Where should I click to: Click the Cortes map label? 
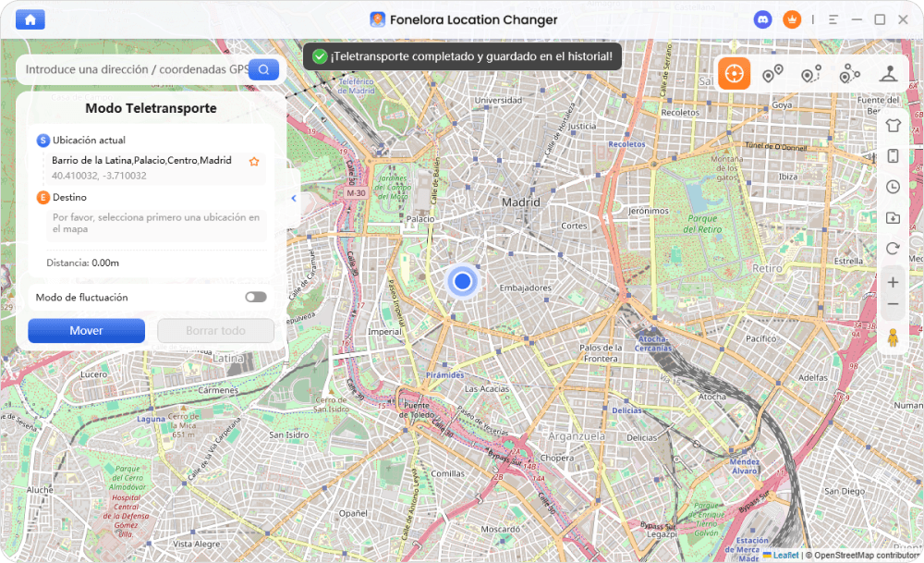point(574,226)
